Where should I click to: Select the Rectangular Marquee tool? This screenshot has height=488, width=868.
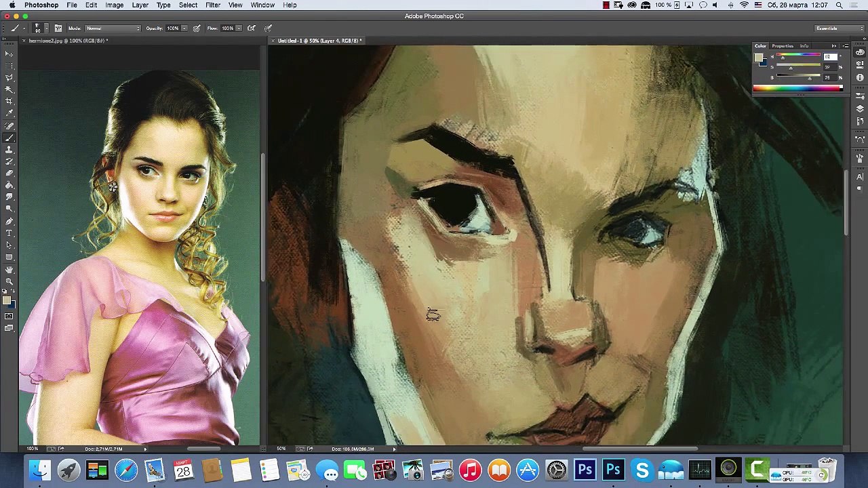[9, 66]
